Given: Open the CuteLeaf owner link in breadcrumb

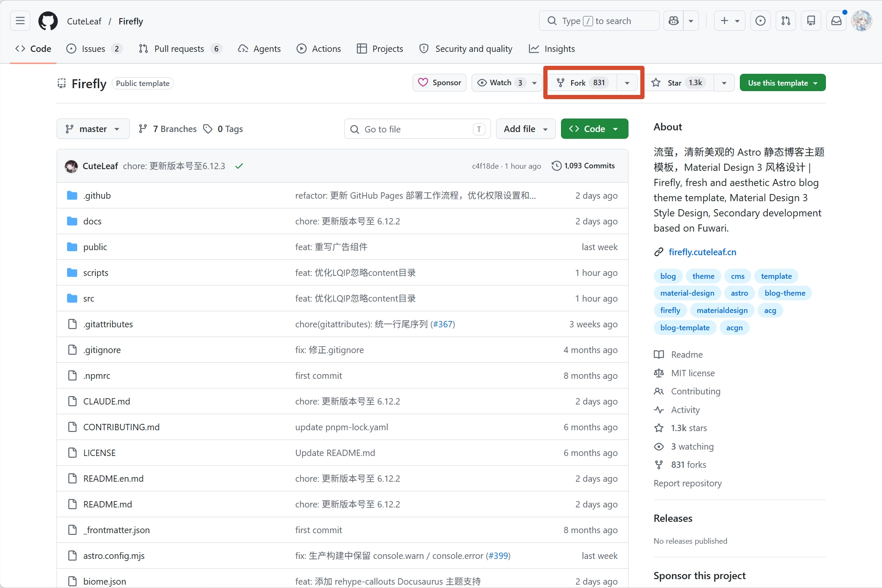Looking at the screenshot, I should (x=84, y=21).
